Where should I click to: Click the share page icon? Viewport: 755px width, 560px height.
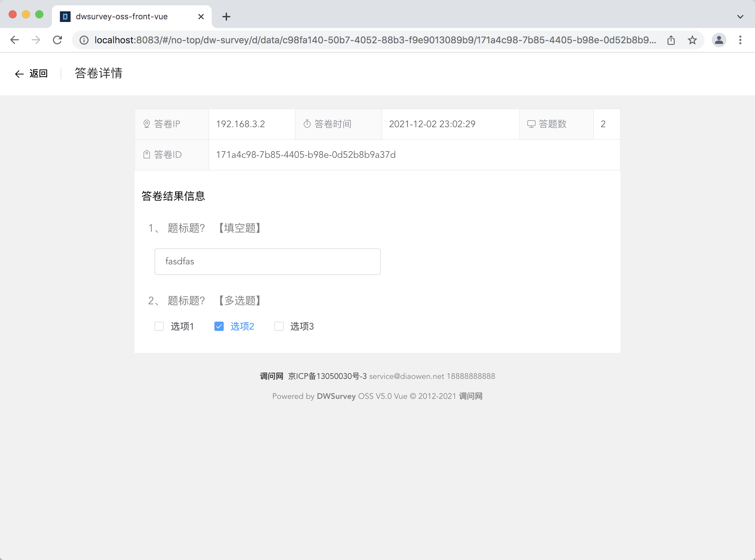[x=671, y=40]
